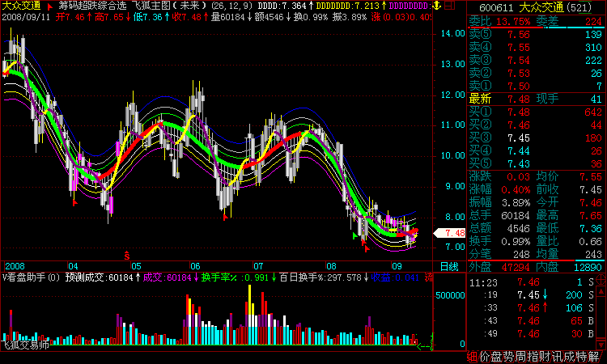
Task: Open the 细 detail tab
Action: pos(473,357)
